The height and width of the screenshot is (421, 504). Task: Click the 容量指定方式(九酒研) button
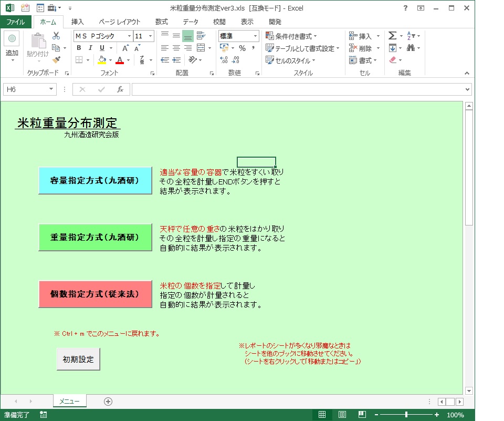point(95,181)
